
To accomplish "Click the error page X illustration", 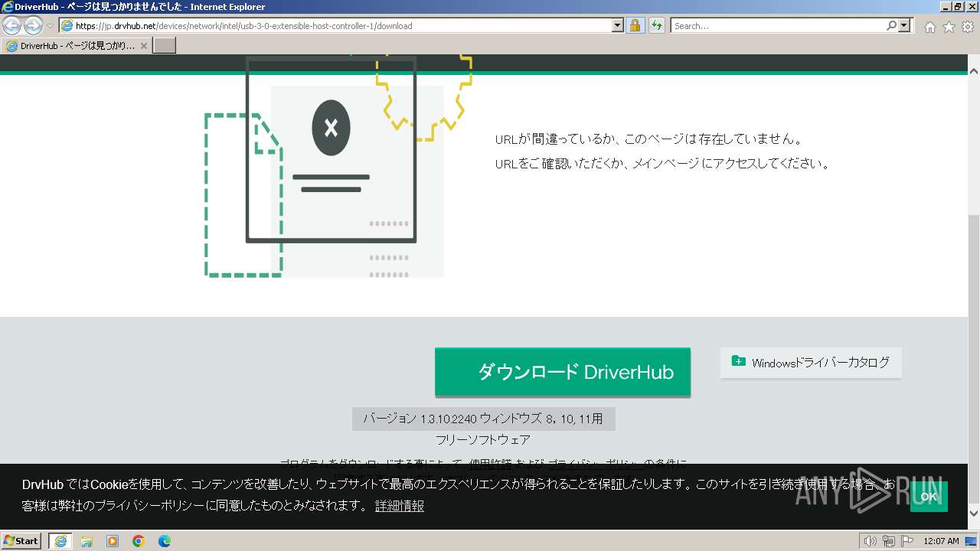I will pyautogui.click(x=331, y=128).
